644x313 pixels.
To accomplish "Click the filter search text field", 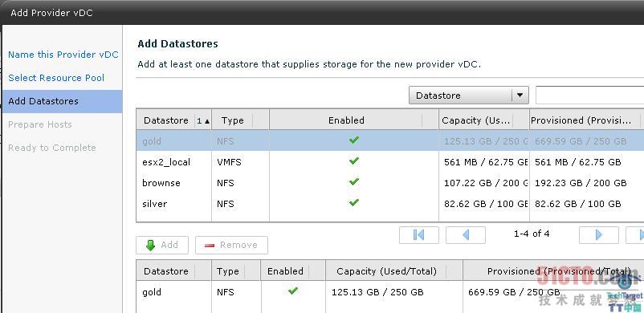I will click(589, 96).
